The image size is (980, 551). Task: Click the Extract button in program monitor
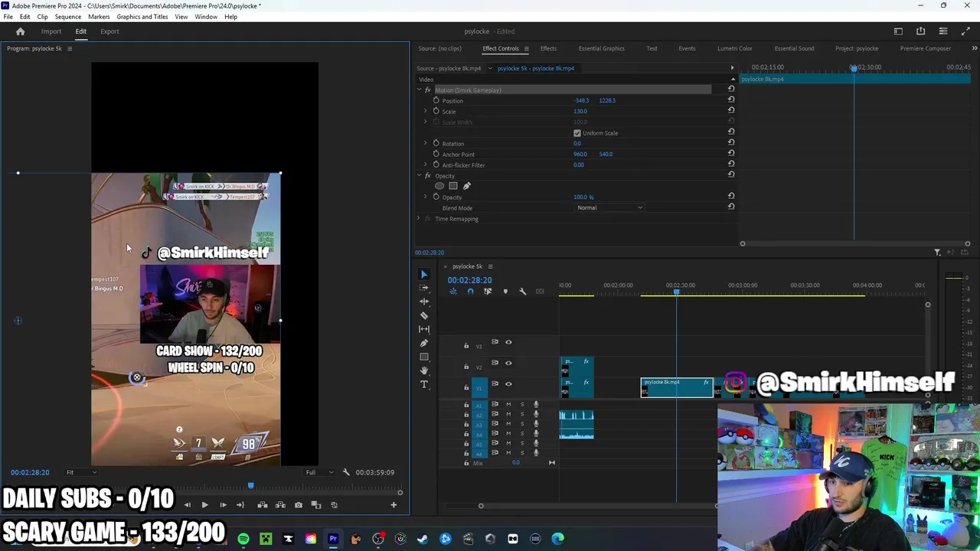pyautogui.click(x=280, y=505)
